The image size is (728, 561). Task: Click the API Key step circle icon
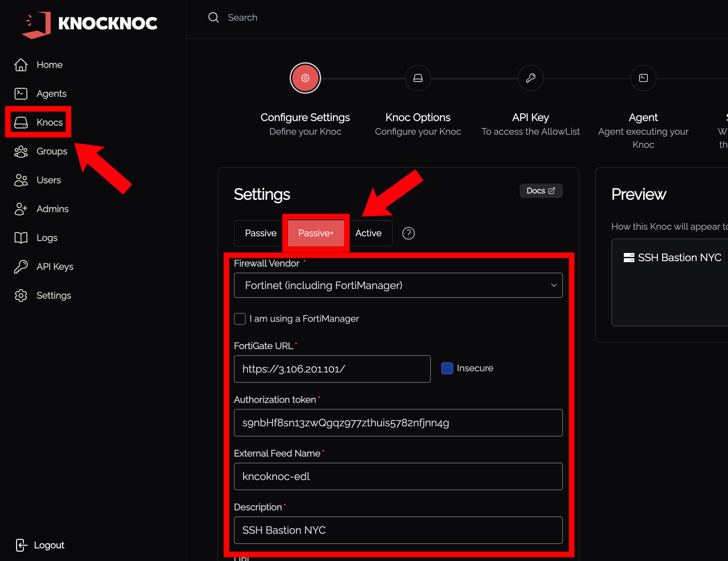(x=530, y=78)
